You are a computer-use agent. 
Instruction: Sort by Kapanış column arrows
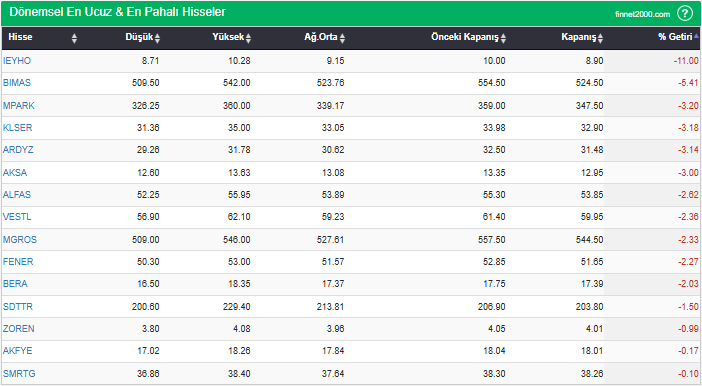(x=600, y=38)
